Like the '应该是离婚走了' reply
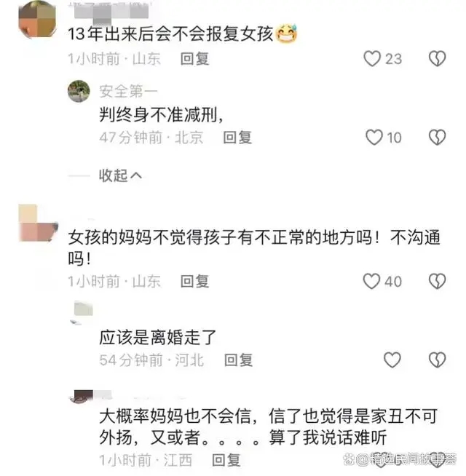This screenshot has width=466, height=476. (392, 360)
